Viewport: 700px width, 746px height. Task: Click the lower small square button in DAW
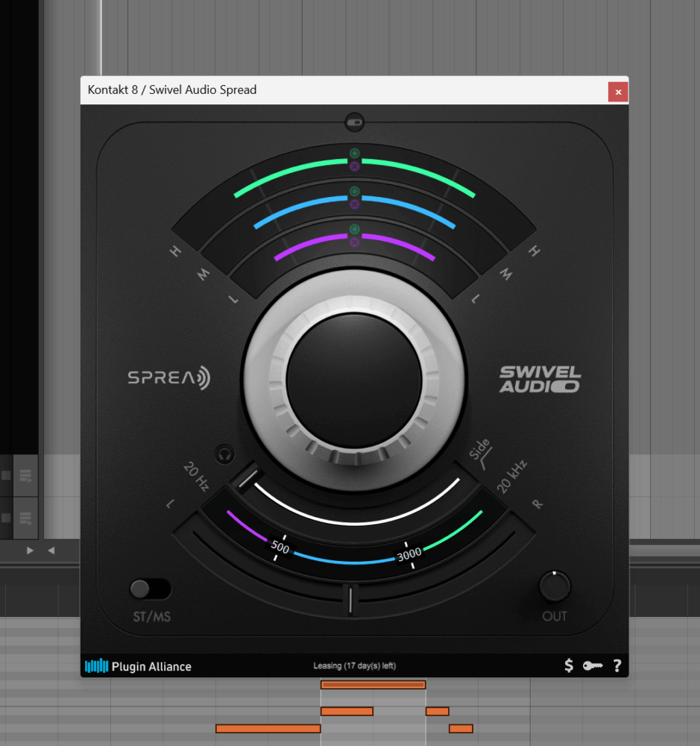(x=6, y=518)
